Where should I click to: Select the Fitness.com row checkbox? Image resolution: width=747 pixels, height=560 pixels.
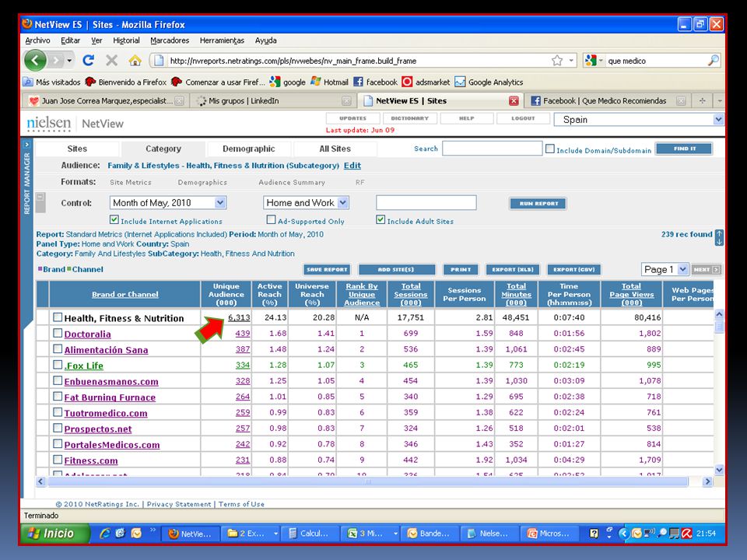click(x=58, y=460)
